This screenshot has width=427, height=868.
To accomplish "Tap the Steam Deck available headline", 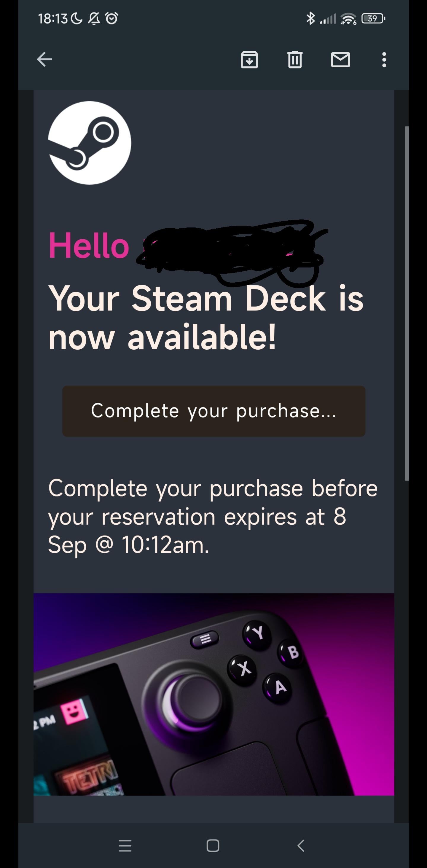I will (205, 317).
